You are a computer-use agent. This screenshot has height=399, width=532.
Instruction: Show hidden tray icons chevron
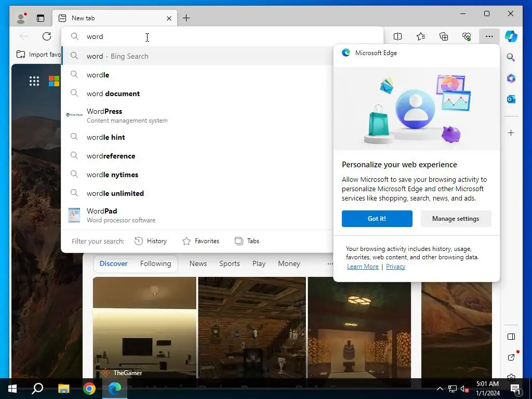(440, 389)
